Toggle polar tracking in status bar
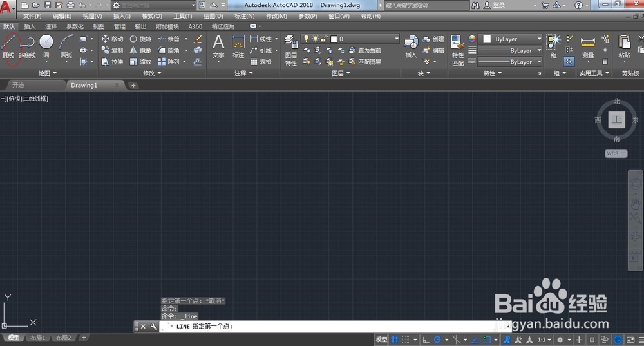 coord(437,340)
